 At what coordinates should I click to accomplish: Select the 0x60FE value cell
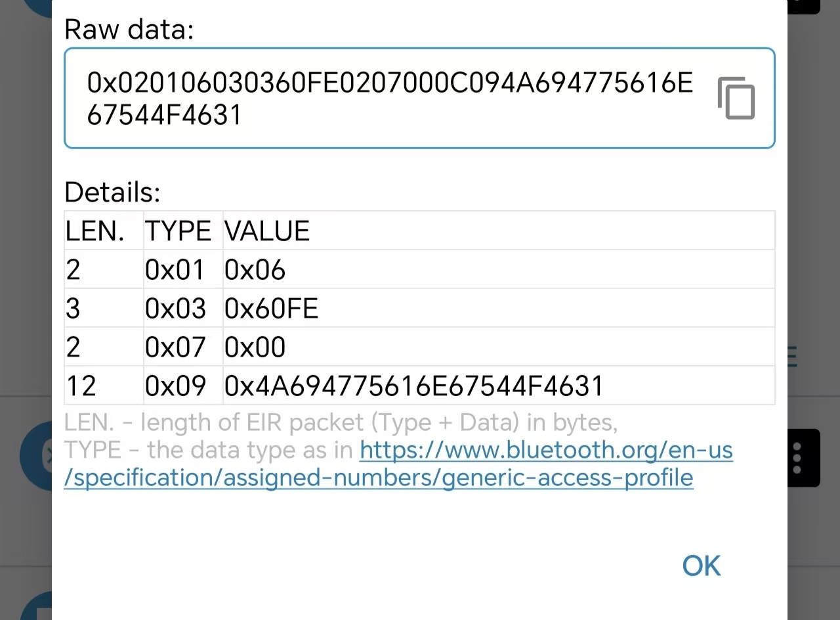pos(271,309)
